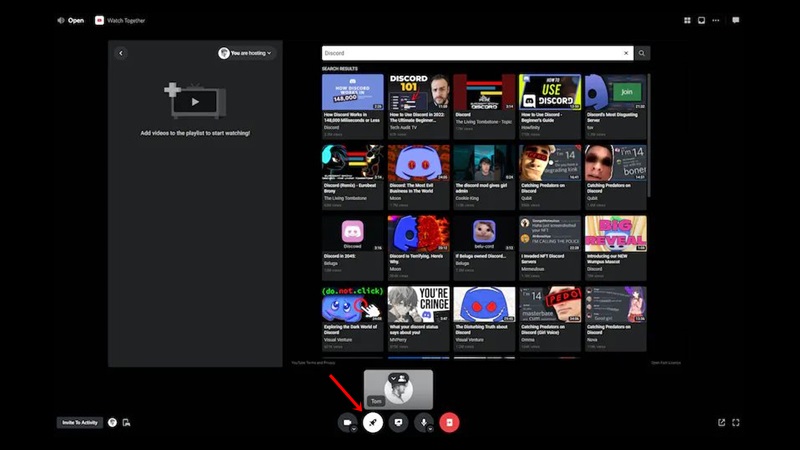Open camera options dropdown arrow
Image resolution: width=800 pixels, height=450 pixels.
coord(354,429)
